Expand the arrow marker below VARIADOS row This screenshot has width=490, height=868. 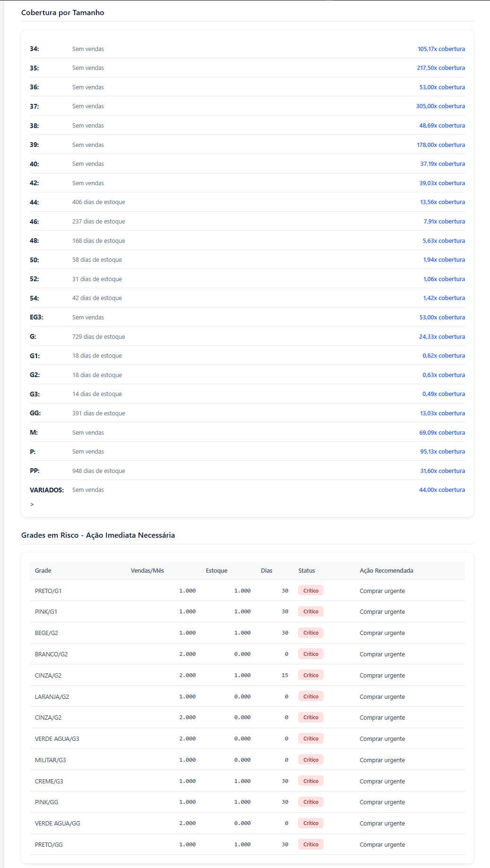click(x=32, y=505)
